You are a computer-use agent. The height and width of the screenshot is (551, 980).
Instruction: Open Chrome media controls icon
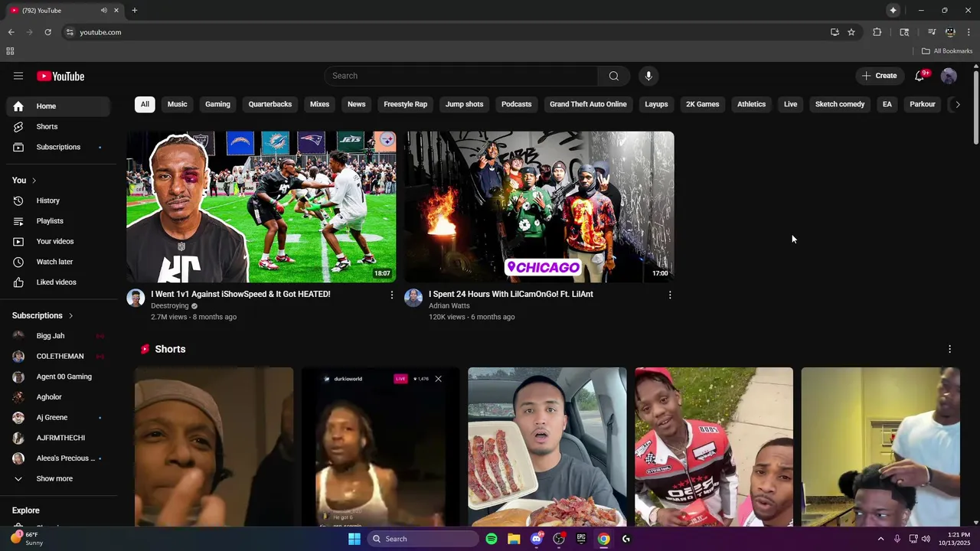932,32
